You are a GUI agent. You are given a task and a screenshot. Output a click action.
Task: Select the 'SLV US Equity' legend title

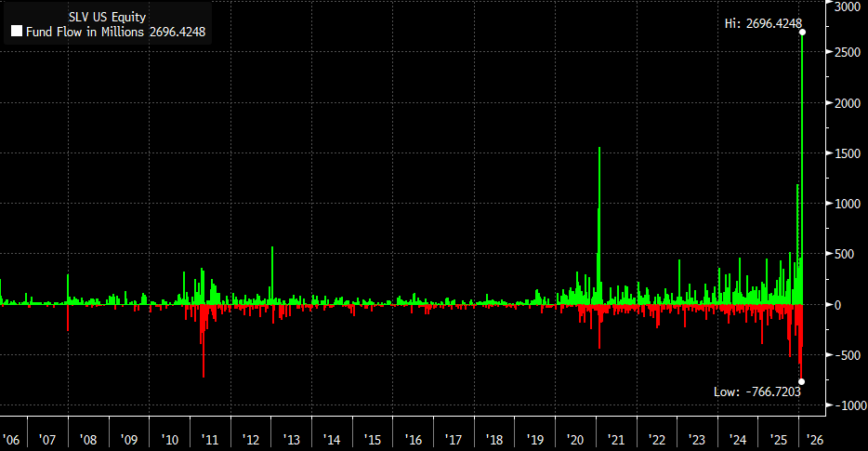coord(107,17)
